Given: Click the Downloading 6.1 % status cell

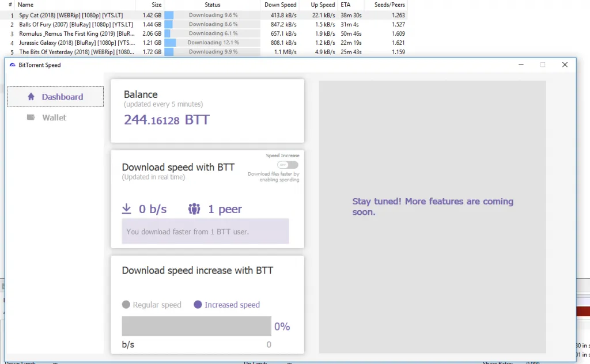Looking at the screenshot, I should pyautogui.click(x=212, y=33).
